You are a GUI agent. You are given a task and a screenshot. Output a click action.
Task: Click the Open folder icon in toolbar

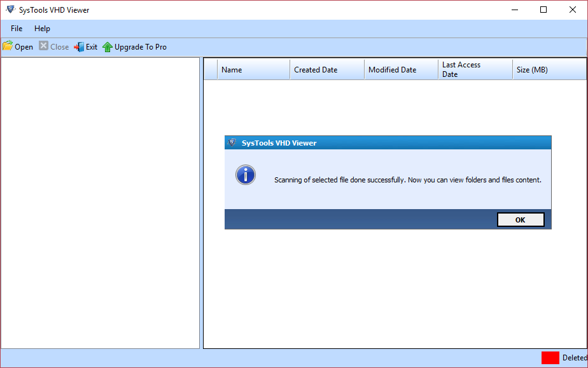[8, 46]
